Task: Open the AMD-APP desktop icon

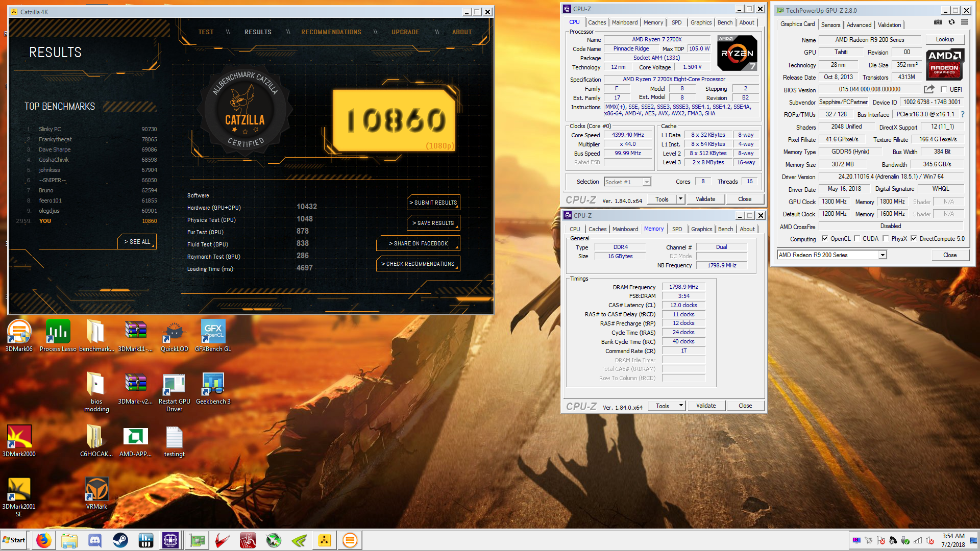Action: [135, 440]
